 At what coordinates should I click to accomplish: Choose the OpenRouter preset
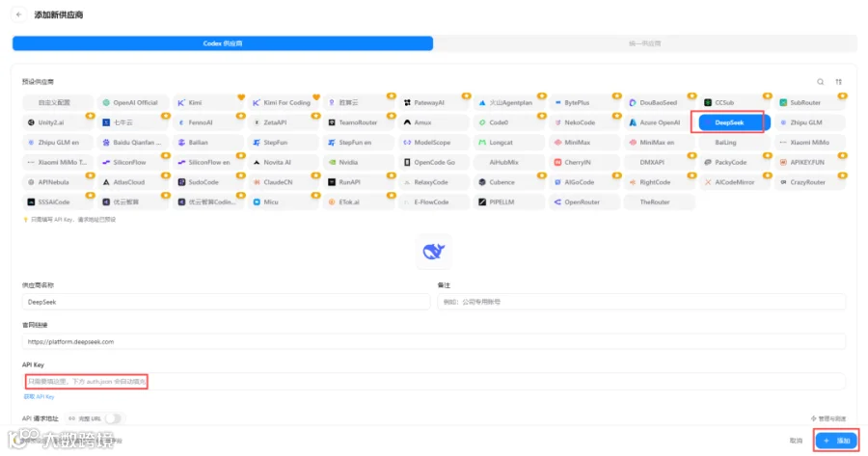point(585,202)
